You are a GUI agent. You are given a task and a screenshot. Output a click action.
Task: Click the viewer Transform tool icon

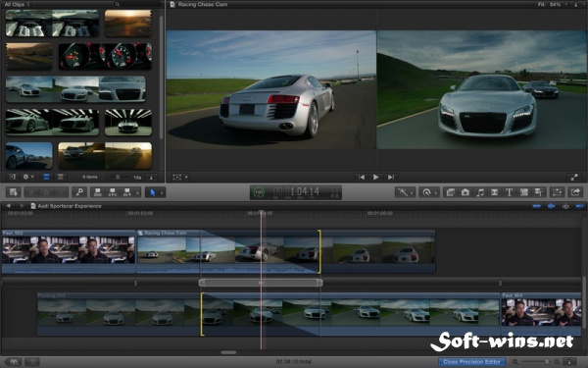177,177
